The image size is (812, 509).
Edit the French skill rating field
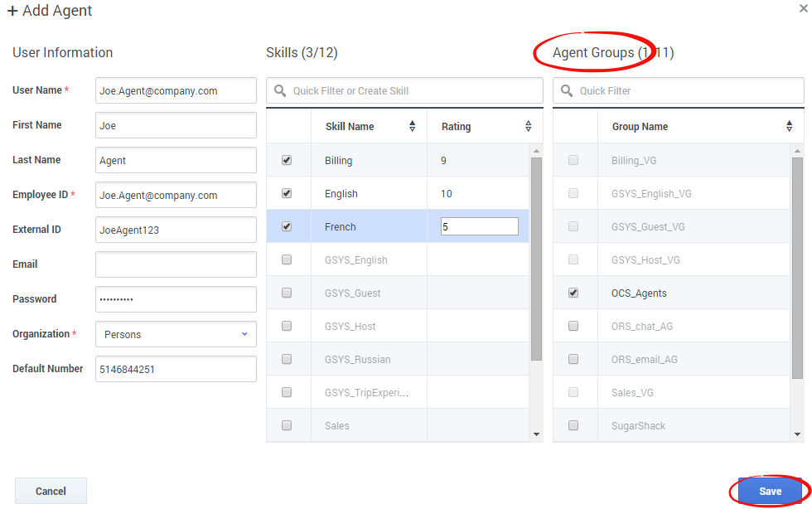pyautogui.click(x=479, y=226)
